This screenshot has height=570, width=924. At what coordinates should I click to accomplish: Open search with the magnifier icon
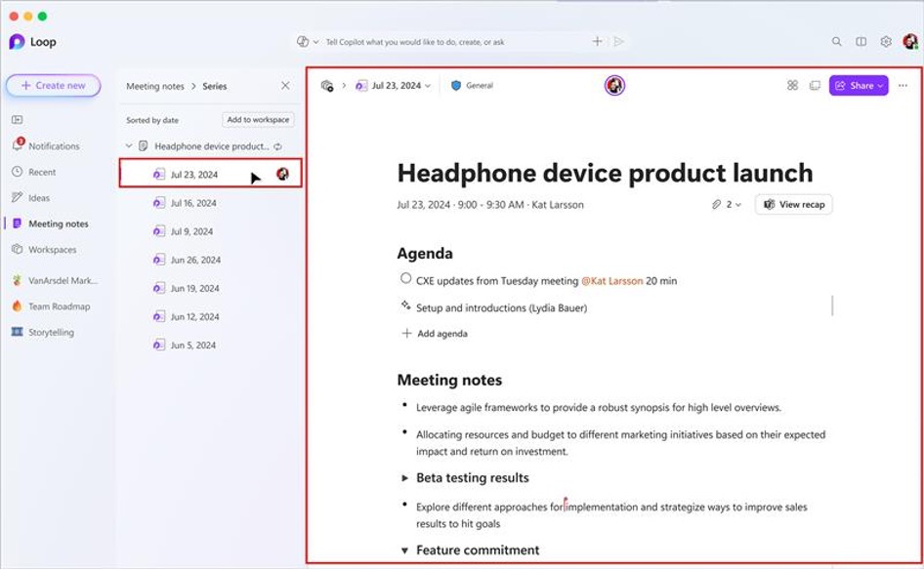[x=836, y=41]
